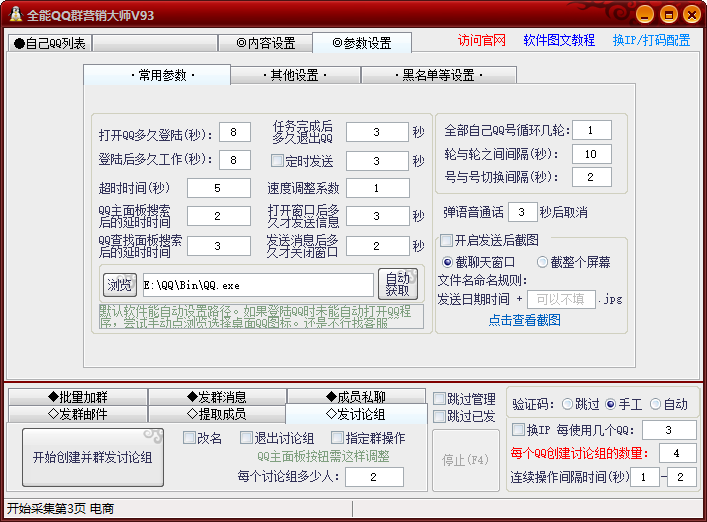Click the 定时发送 seconds field
This screenshot has height=522, width=707.
click(x=377, y=161)
